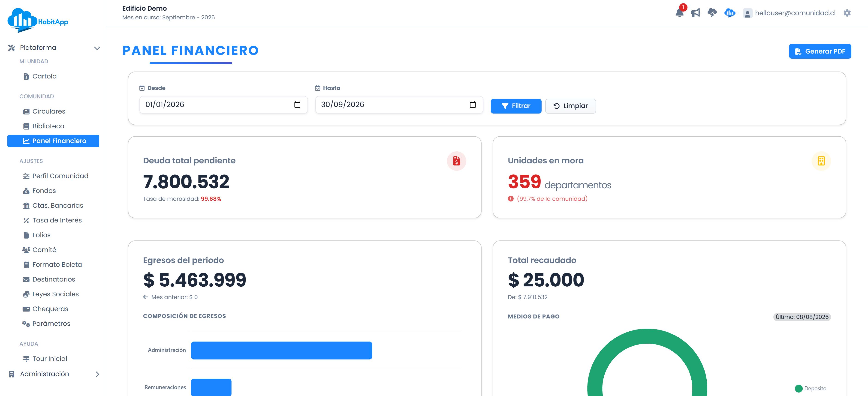Click the PANEL FINANCIERO heading

click(190, 51)
